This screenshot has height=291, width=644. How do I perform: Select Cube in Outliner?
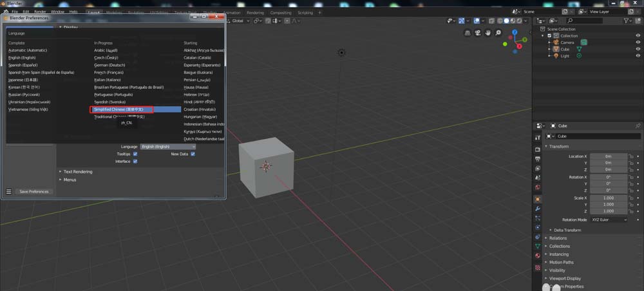pyautogui.click(x=565, y=49)
